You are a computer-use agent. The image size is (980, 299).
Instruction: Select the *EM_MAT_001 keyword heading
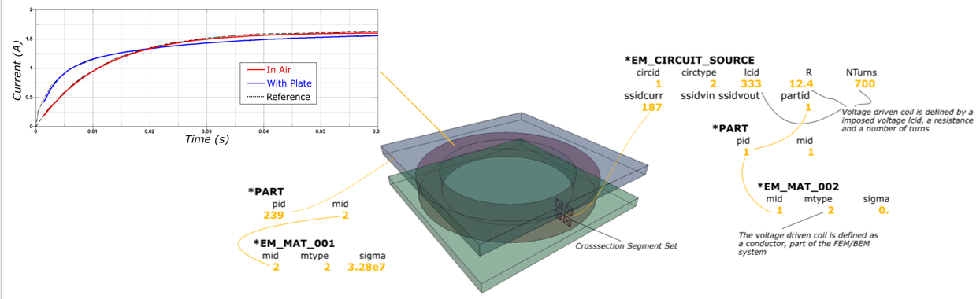[x=294, y=244]
